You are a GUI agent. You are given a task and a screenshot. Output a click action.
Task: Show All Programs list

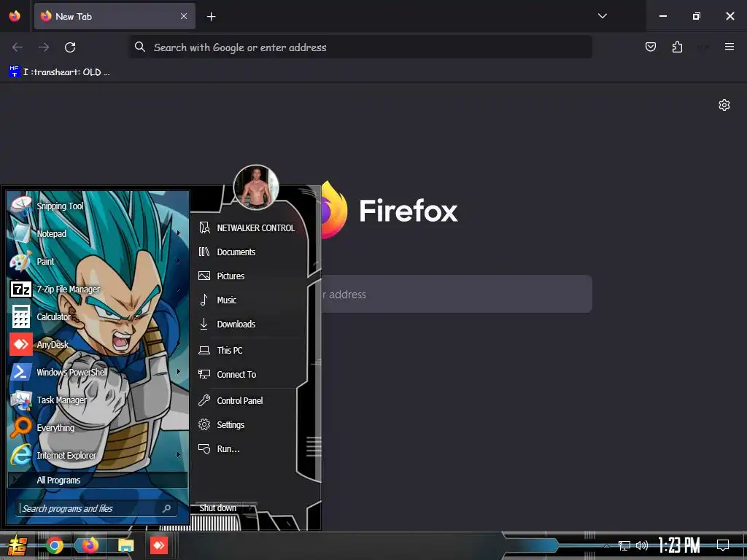pos(98,480)
